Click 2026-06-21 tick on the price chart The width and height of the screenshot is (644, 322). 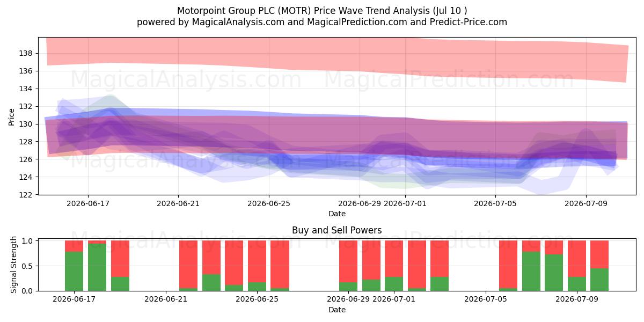[x=179, y=203]
